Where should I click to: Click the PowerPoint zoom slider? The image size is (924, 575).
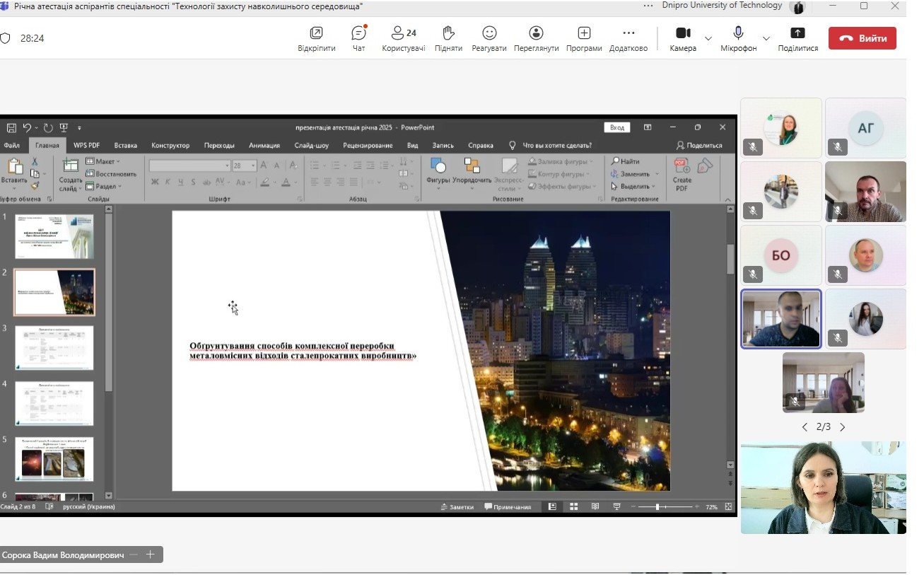657,507
